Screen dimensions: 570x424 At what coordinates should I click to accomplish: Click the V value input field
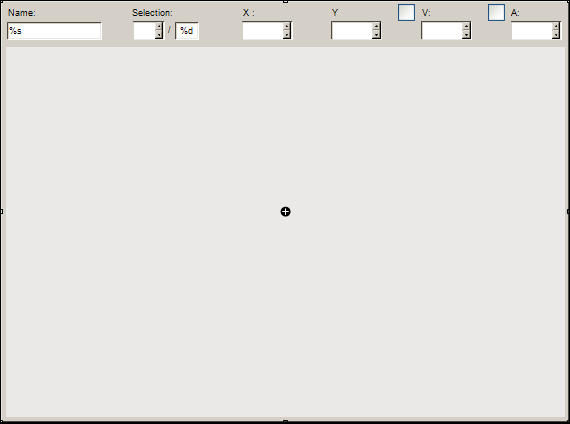(x=442, y=31)
